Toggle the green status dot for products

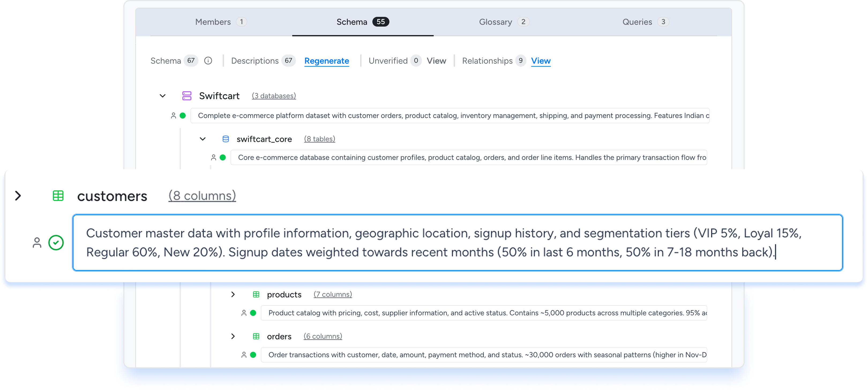(253, 313)
